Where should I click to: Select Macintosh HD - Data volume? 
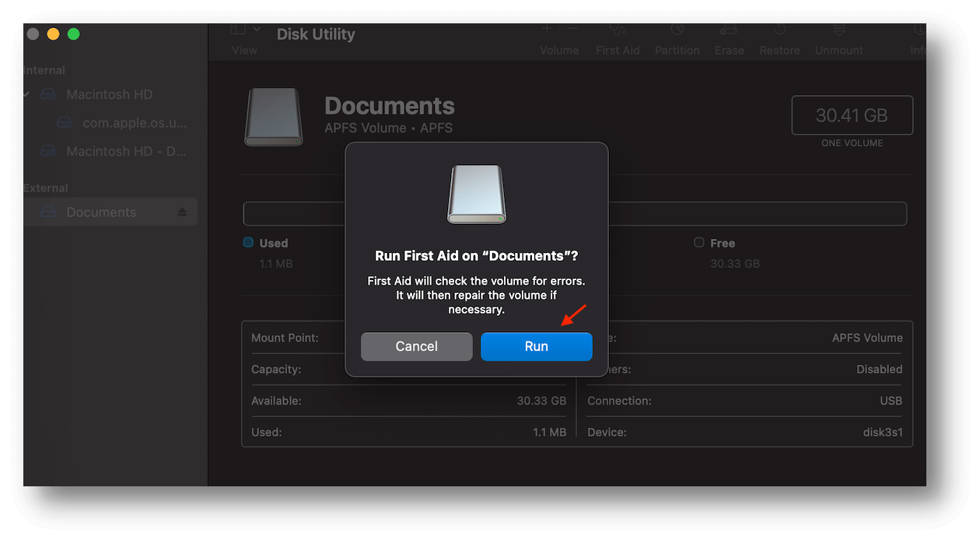click(126, 151)
